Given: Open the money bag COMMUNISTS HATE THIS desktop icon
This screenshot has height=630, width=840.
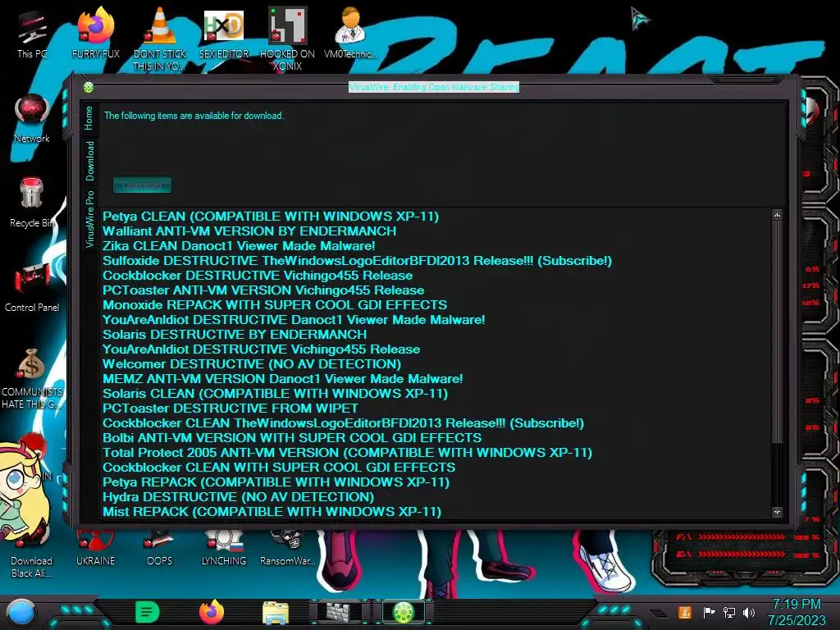Looking at the screenshot, I should 32,378.
